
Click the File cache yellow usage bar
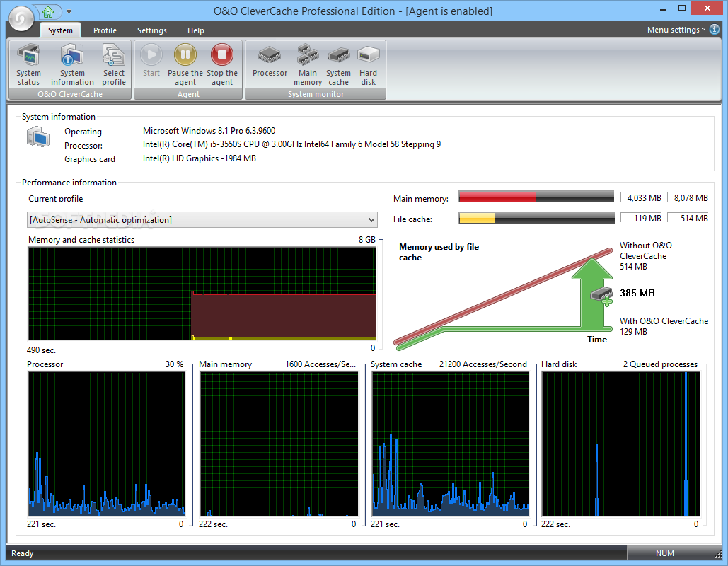coord(536,217)
